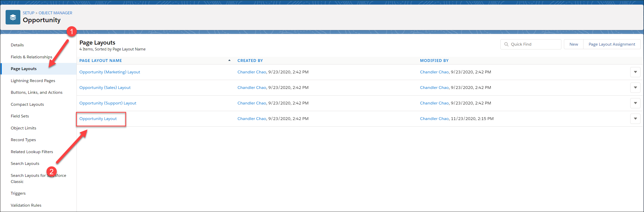Click the SETUP breadcrumb link
This screenshot has width=644, height=212.
coord(28,13)
